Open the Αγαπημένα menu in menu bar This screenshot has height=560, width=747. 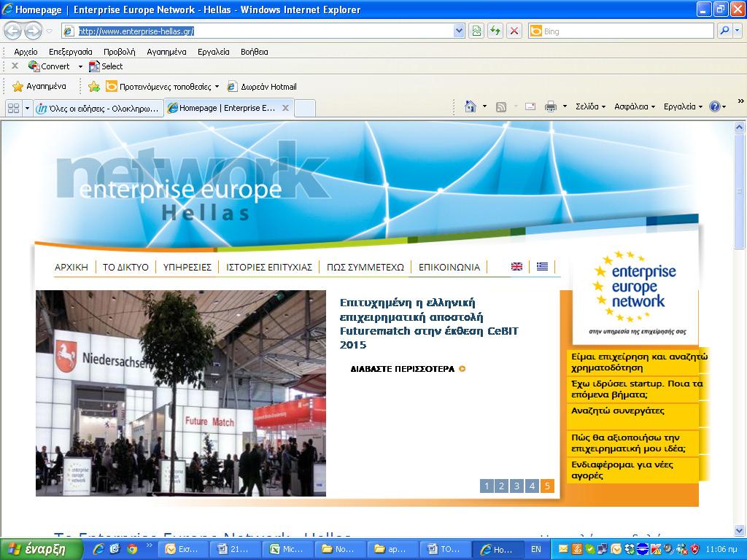(166, 52)
